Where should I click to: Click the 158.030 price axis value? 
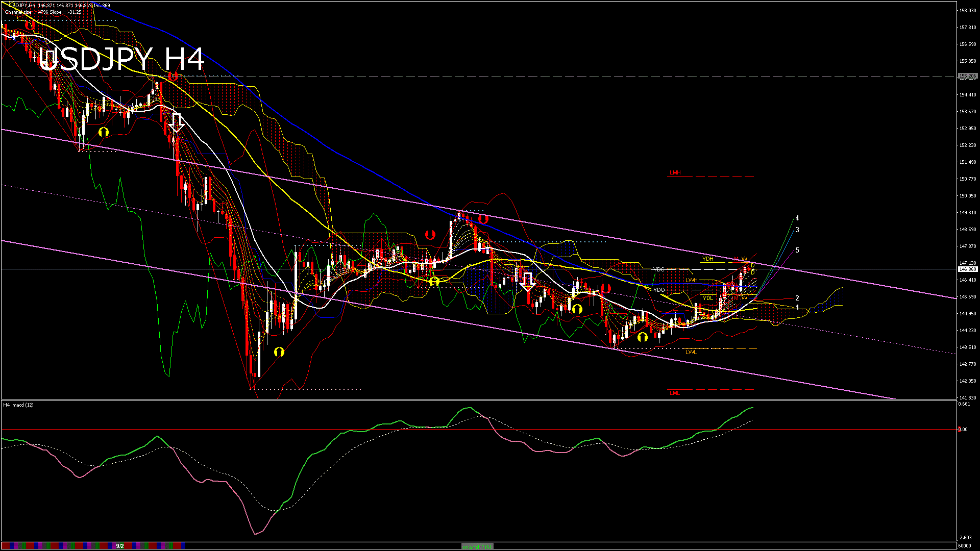[968, 11]
